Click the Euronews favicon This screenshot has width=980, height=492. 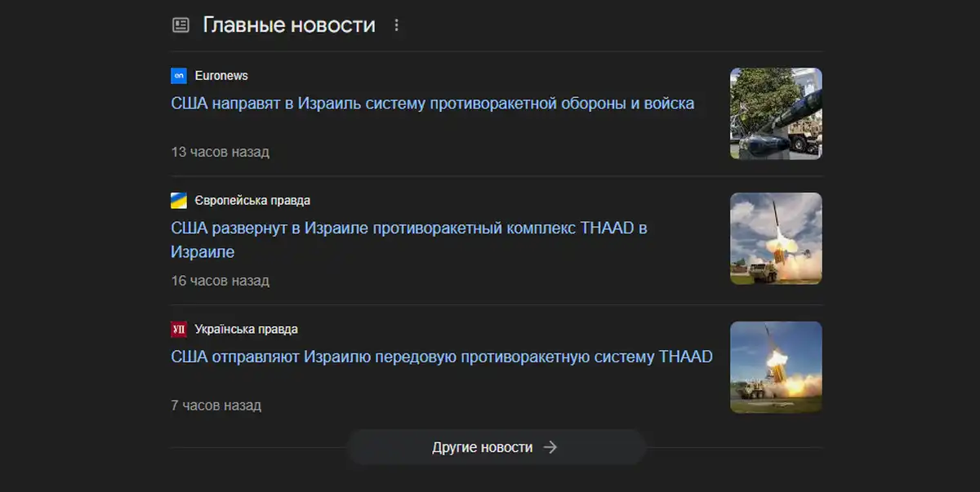(179, 76)
